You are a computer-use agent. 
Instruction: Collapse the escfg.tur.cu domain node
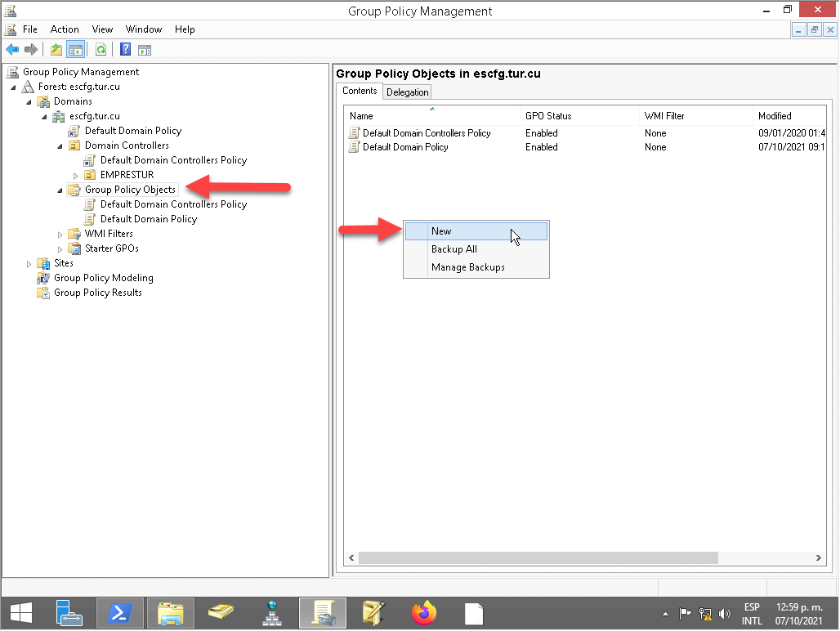[x=44, y=117]
